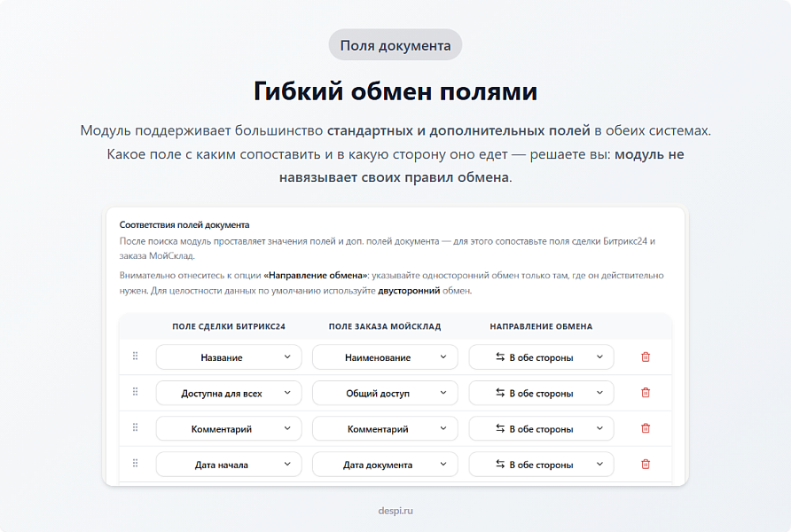
Task: Change exchange direction for Название row
Action: 541,357
